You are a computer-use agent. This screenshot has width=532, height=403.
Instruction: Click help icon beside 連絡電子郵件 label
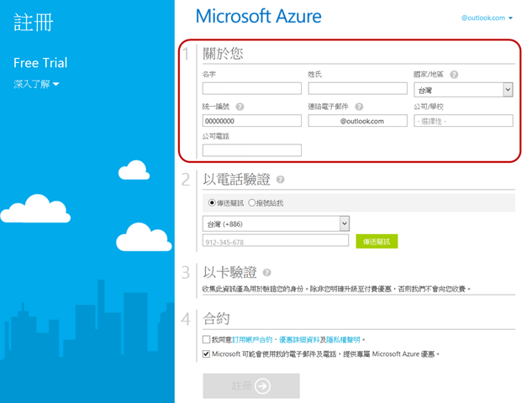[x=359, y=107]
